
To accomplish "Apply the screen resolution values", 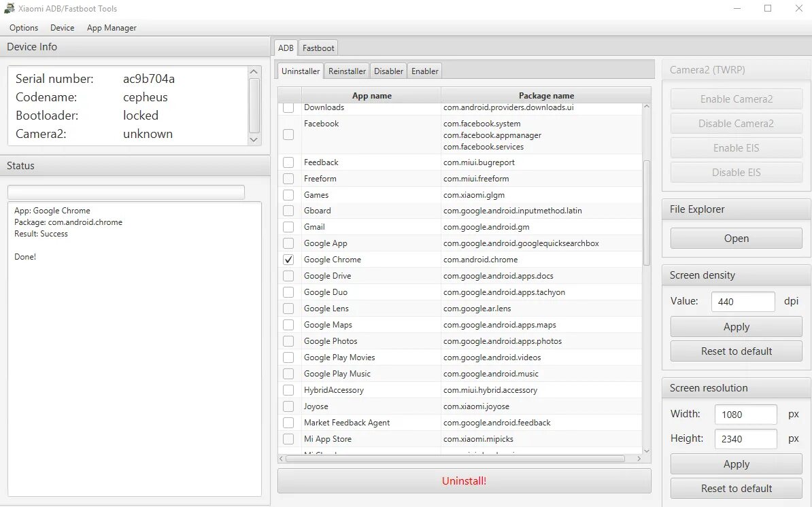I will coord(737,464).
